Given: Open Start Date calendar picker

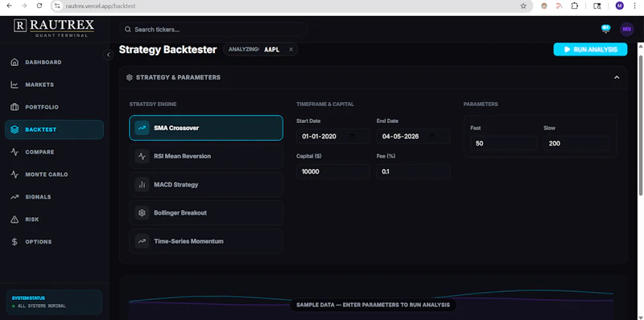Looking at the screenshot, I should pyautogui.click(x=352, y=136).
